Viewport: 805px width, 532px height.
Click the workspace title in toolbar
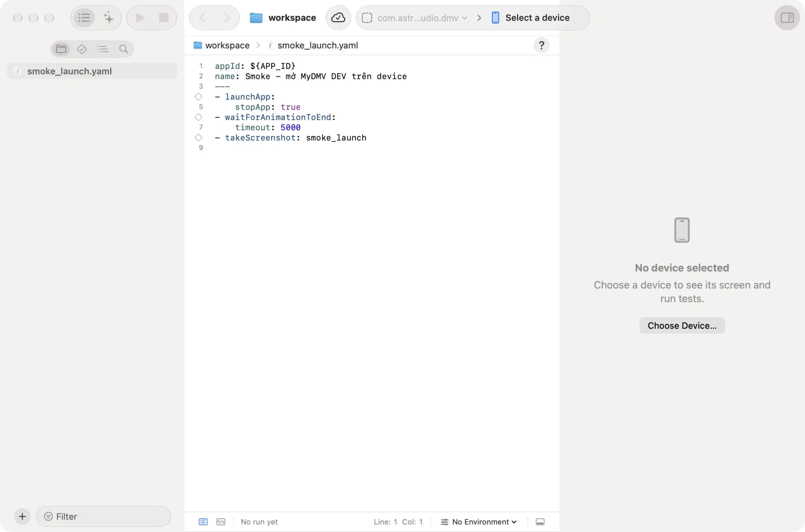tap(283, 18)
